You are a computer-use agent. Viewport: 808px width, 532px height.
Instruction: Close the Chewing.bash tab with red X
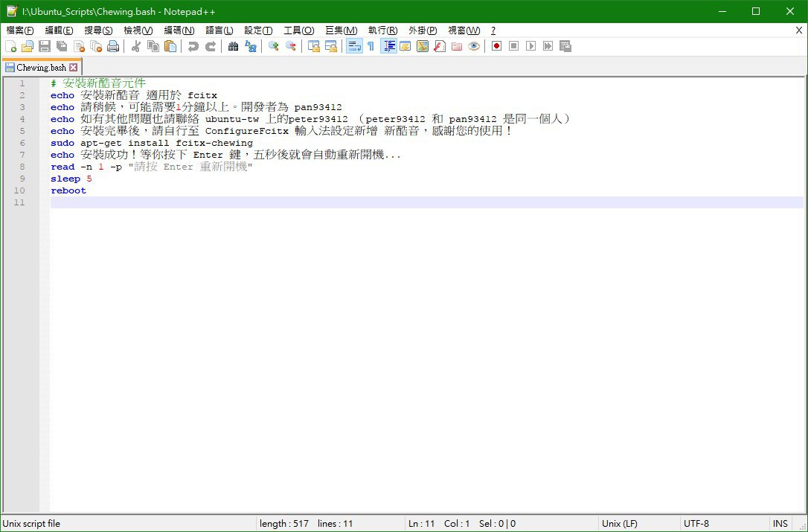pos(74,68)
